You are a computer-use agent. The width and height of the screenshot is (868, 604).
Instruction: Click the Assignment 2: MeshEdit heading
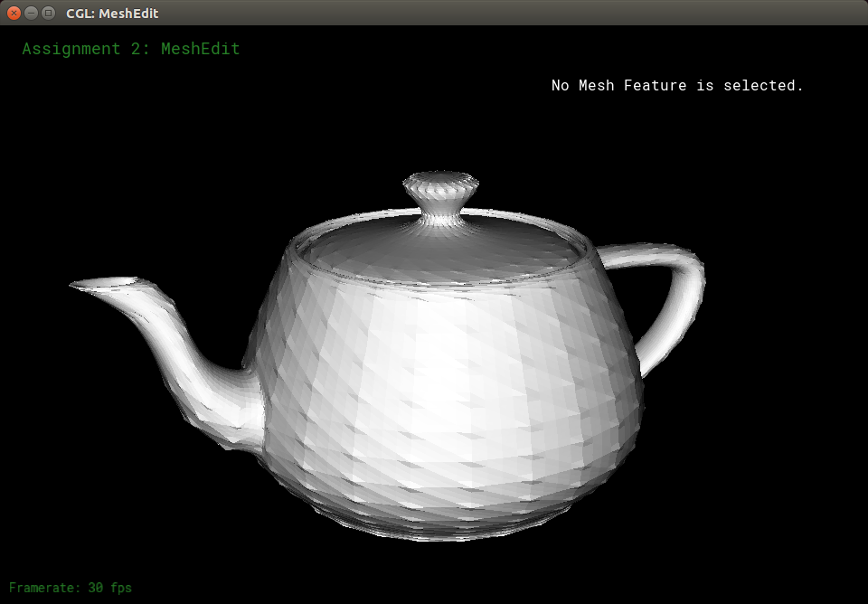[x=131, y=49]
